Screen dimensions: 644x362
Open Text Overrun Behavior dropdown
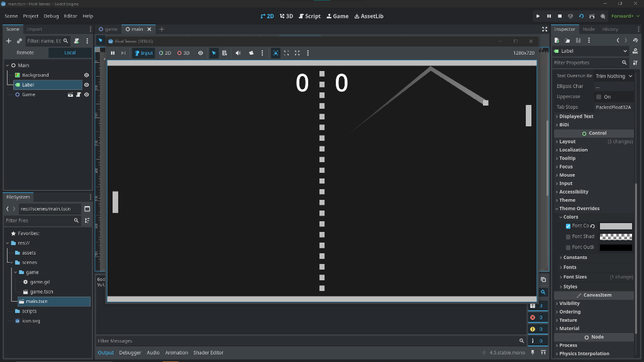pos(614,76)
